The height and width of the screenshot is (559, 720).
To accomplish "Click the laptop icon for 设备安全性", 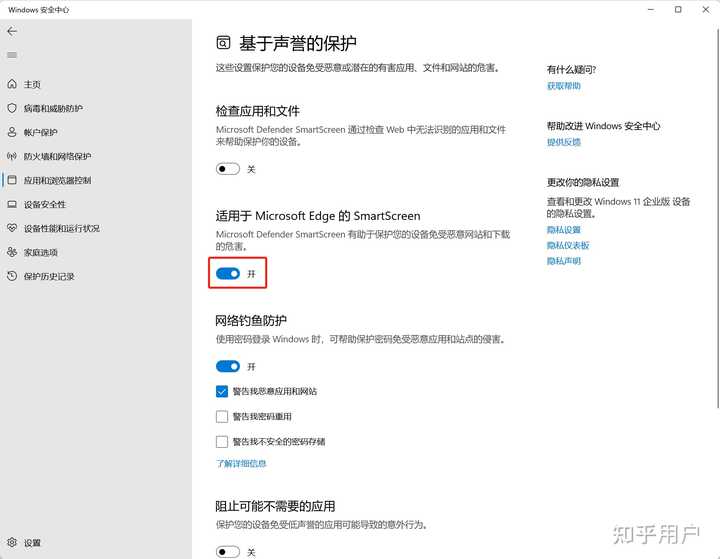I will coord(12,204).
